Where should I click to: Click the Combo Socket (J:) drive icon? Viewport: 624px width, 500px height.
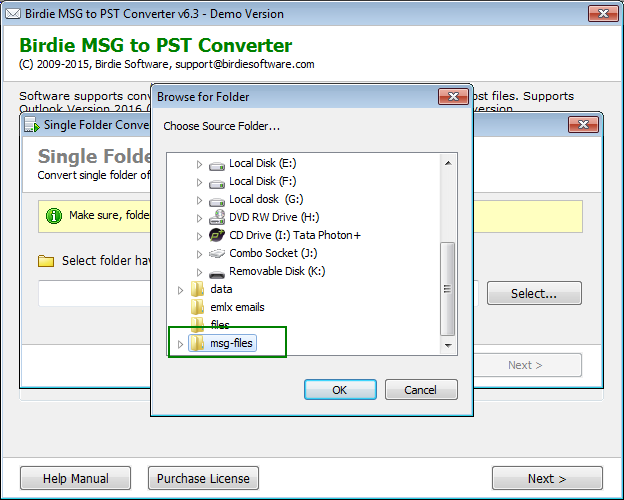[217, 253]
